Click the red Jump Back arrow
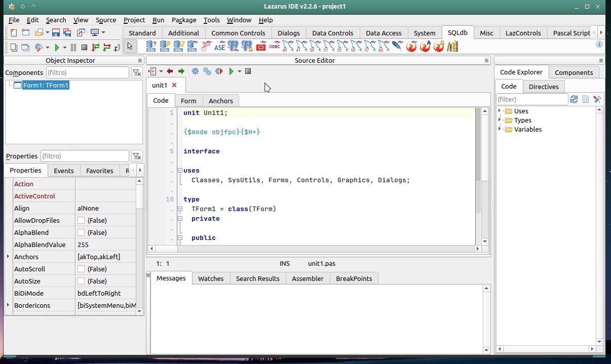The image size is (611, 364). [169, 71]
